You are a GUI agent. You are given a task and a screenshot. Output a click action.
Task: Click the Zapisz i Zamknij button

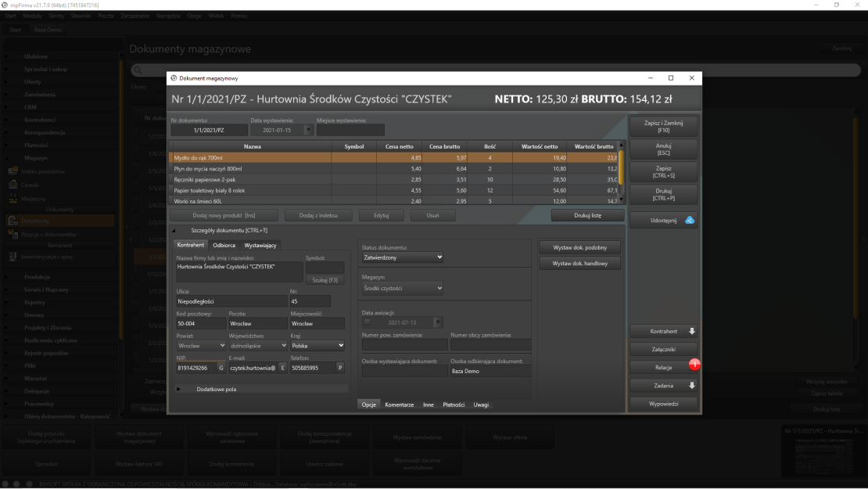coord(663,127)
